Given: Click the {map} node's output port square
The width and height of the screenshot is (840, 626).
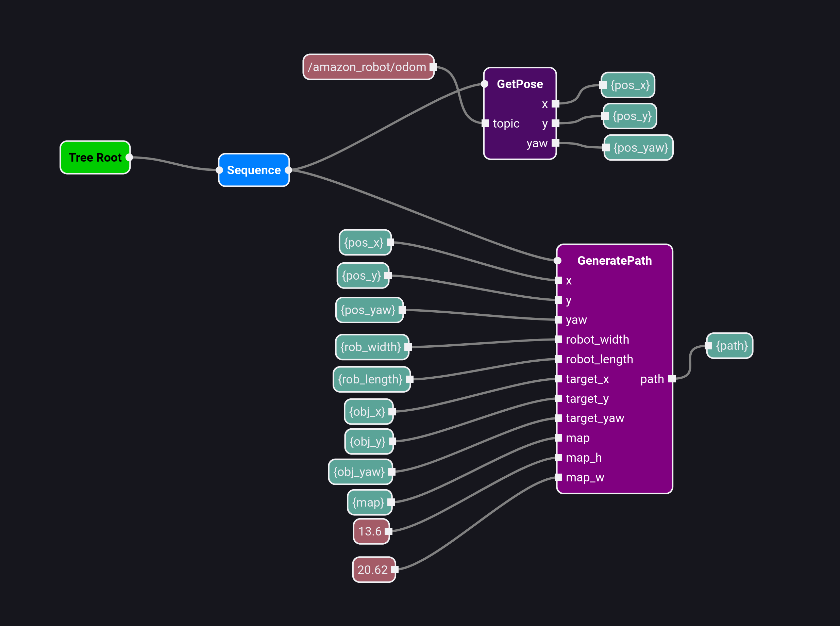Looking at the screenshot, I should coord(391,502).
